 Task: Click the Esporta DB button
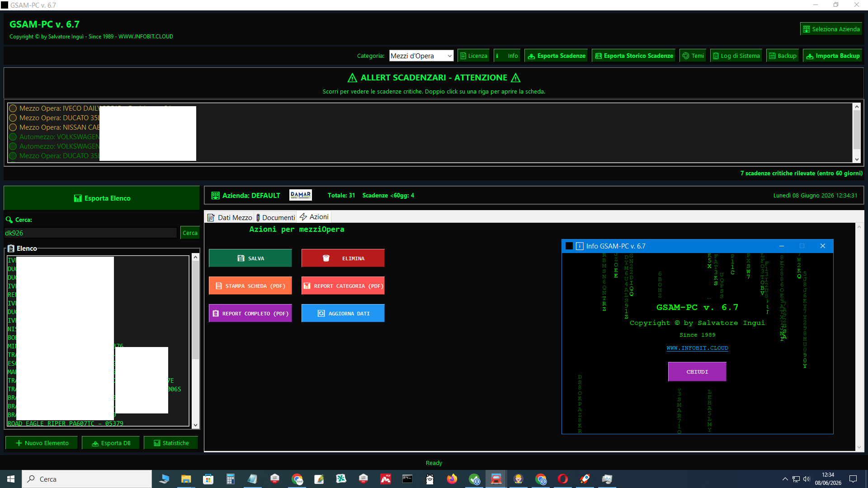111,443
